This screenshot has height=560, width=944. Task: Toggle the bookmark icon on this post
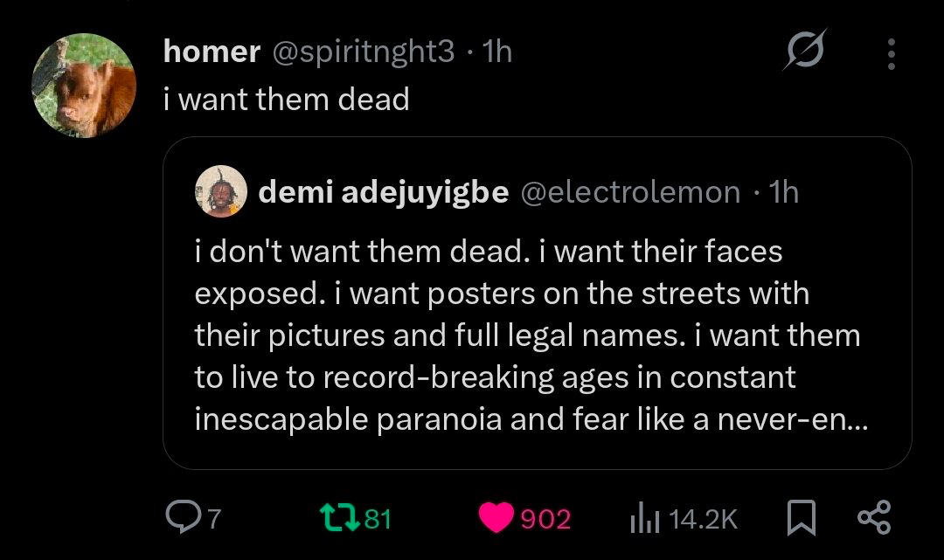(801, 519)
